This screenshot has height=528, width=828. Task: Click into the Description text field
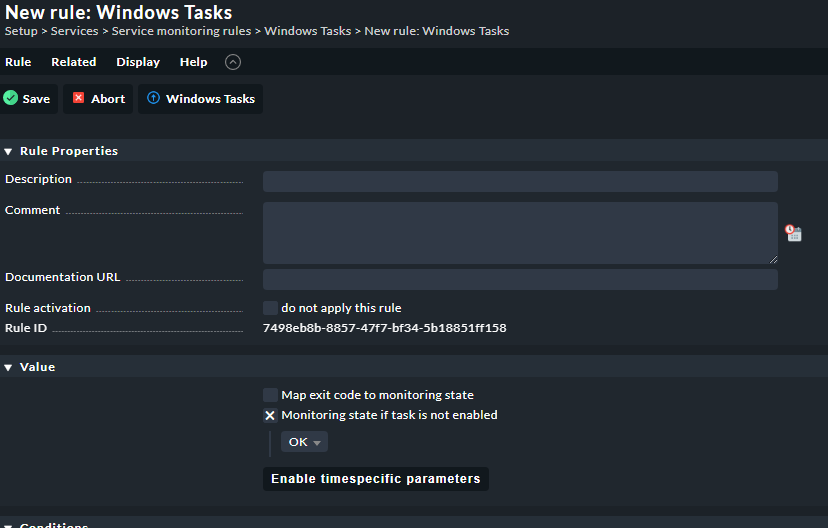tap(520, 181)
